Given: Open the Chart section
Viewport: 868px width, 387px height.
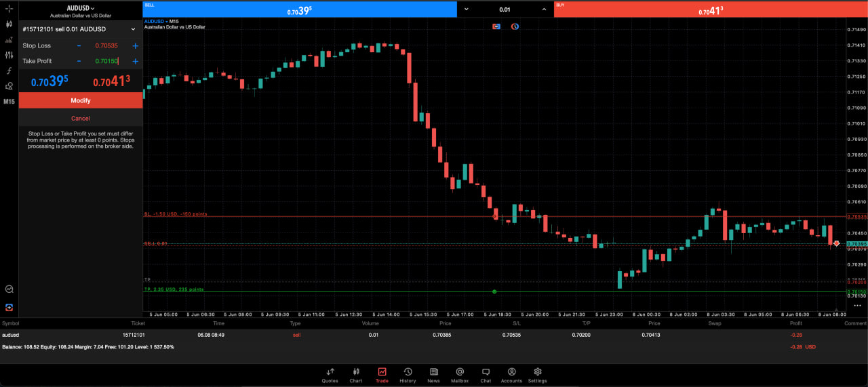Looking at the screenshot, I should pos(356,375).
